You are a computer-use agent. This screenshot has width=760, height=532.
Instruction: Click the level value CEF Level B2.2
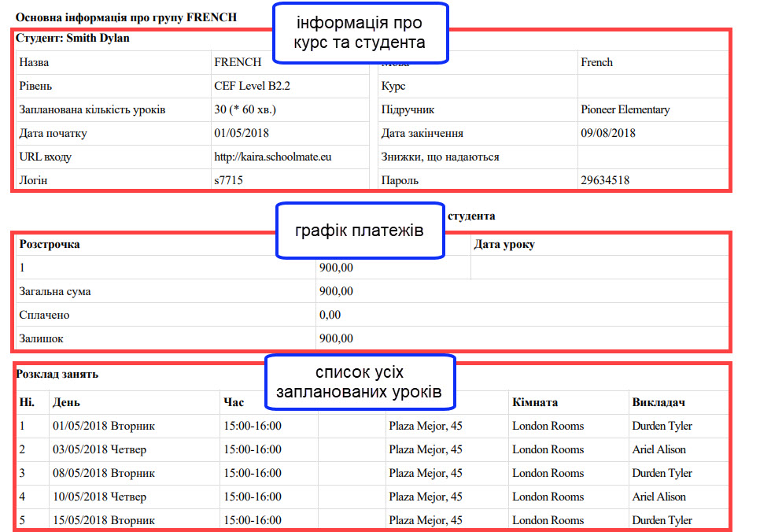257,86
